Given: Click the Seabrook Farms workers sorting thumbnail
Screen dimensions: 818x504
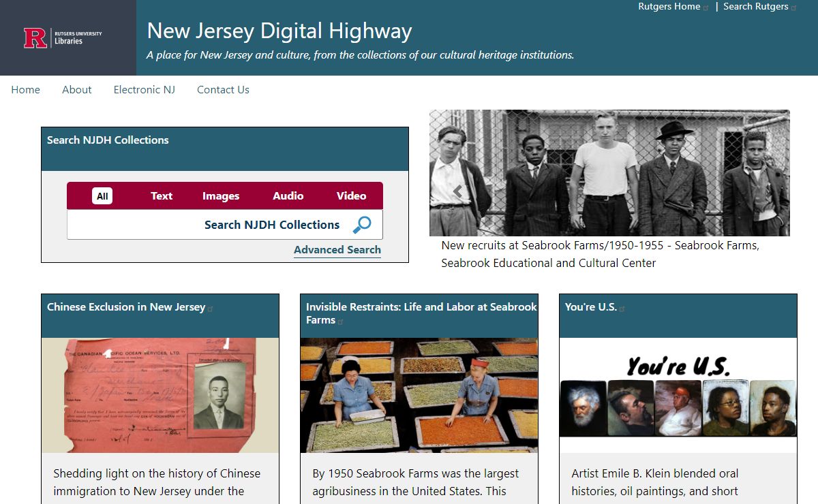Looking at the screenshot, I should coord(419,396).
